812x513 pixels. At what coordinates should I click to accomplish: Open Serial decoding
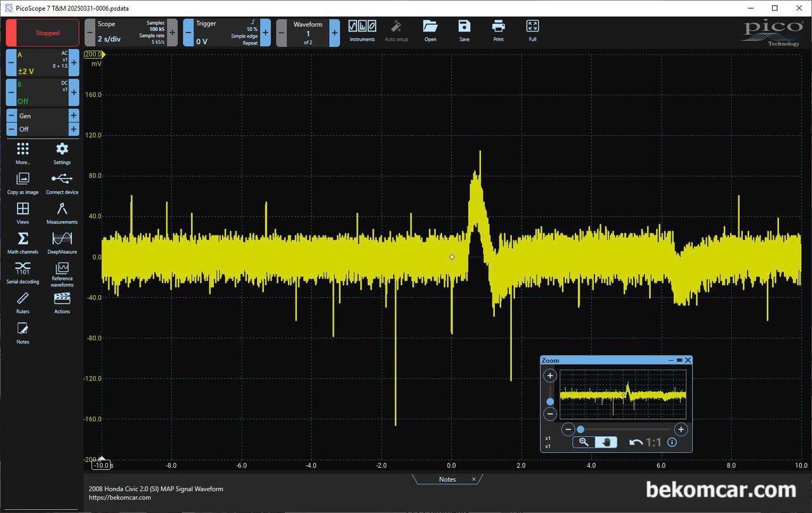coord(23,272)
